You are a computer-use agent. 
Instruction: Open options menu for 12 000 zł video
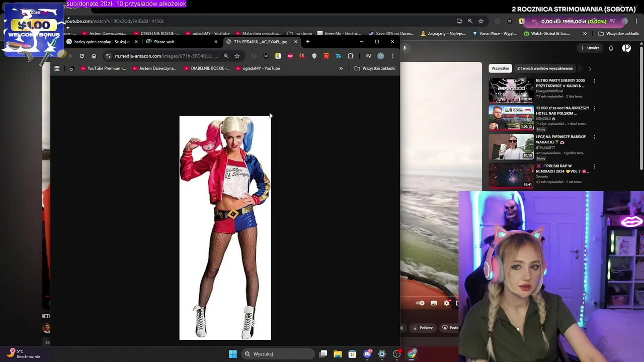pos(594,108)
